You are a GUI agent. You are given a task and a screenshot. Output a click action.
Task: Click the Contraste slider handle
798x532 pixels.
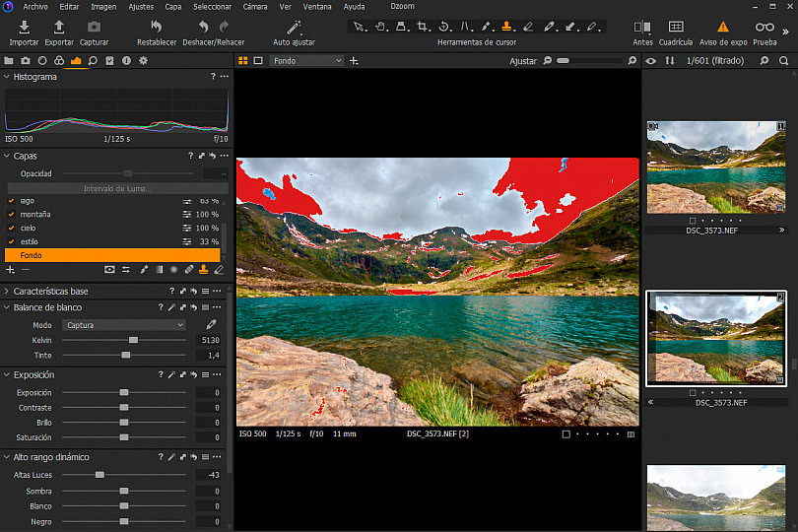[x=124, y=408]
